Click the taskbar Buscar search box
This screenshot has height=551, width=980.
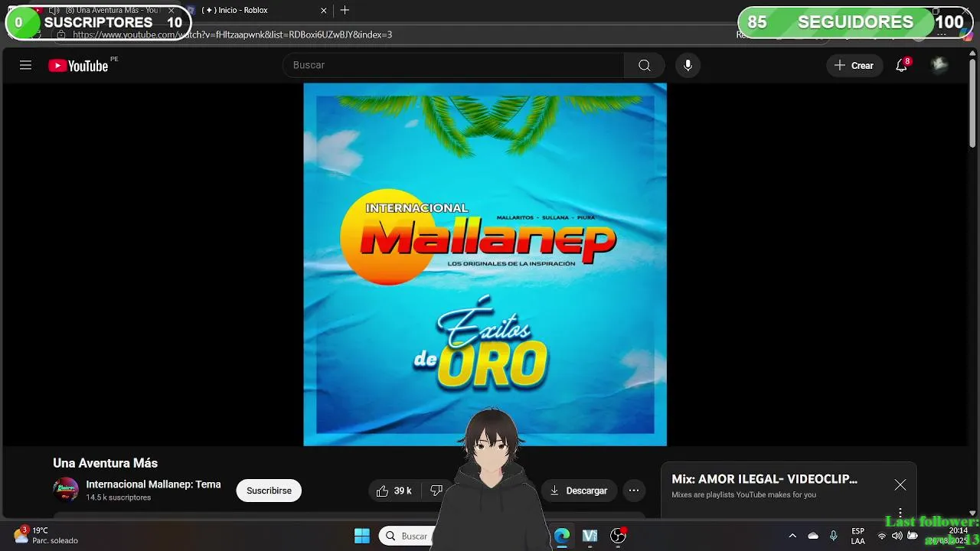tap(406, 536)
